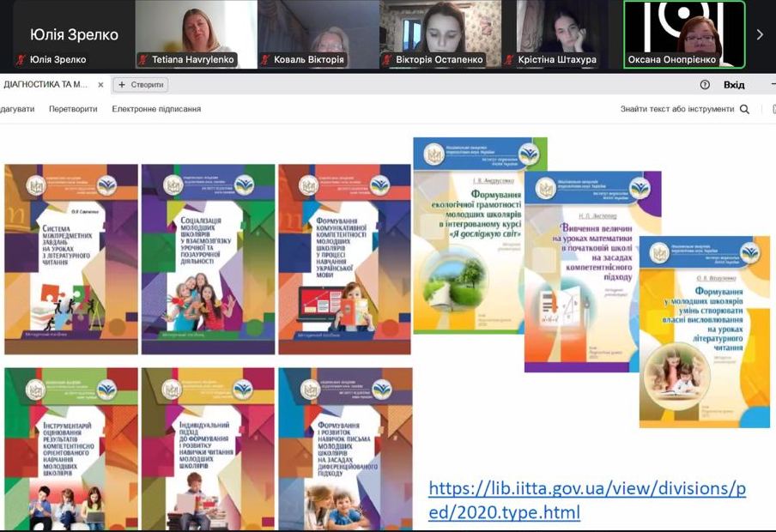The height and width of the screenshot is (532, 776).
Task: Close the ДІАГНОСТИКА ТА М... document tab
Action: click(100, 85)
